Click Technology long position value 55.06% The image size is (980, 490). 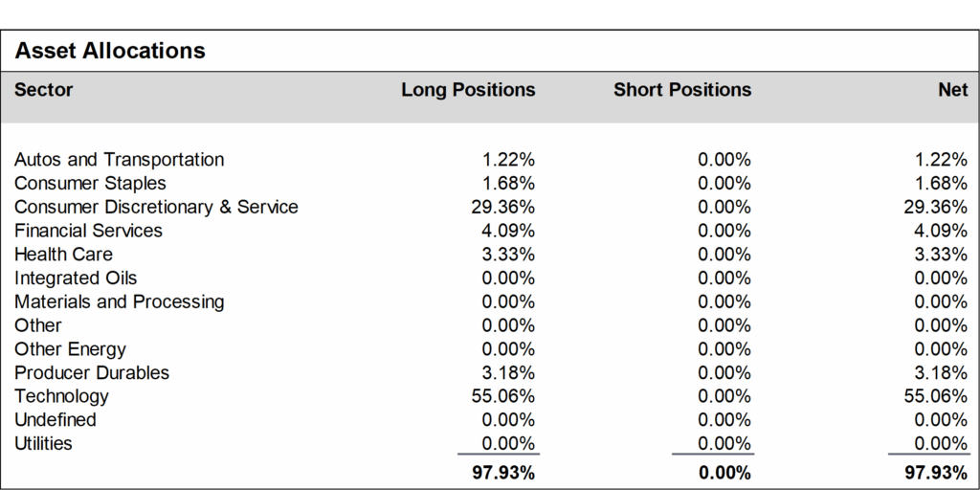pos(503,396)
